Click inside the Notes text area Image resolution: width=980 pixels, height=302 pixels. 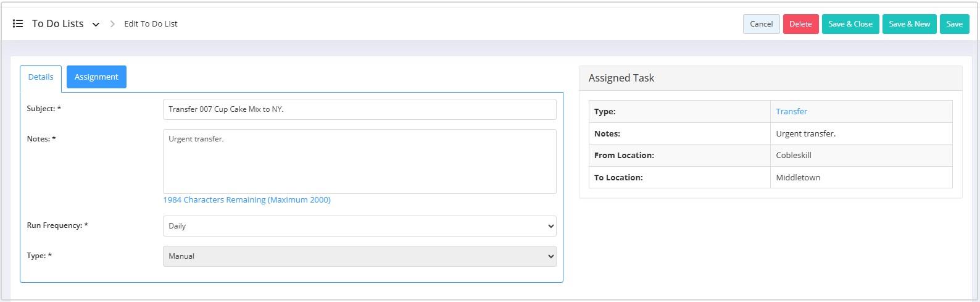pos(359,161)
